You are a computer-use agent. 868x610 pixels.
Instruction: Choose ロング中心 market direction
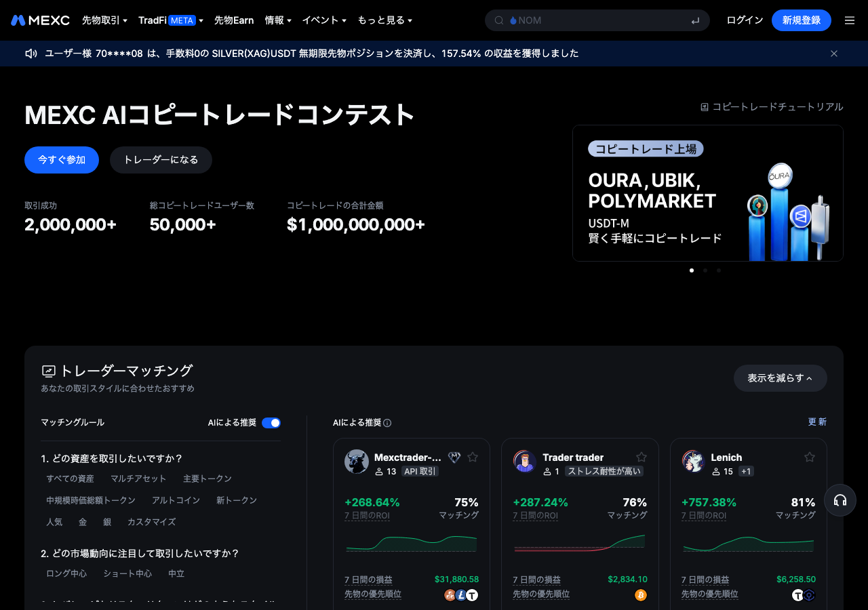pos(66,573)
